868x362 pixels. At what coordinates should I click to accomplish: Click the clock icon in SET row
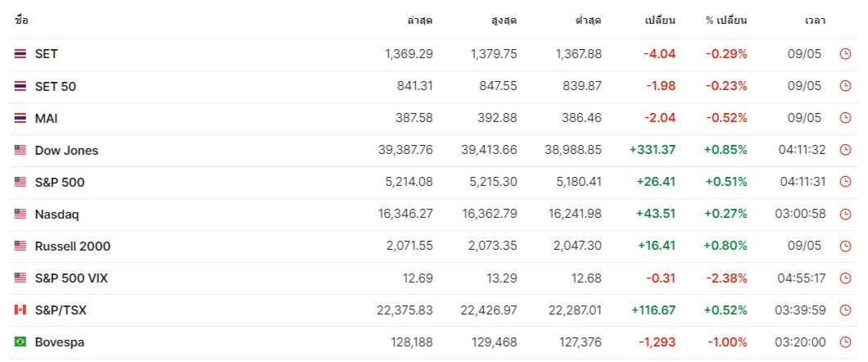(845, 54)
